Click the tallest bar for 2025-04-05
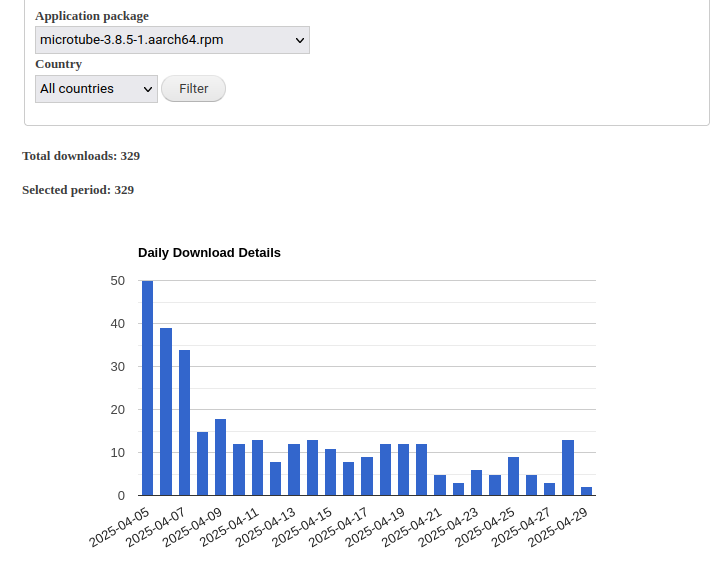This screenshot has height=573, width=710. tap(148, 388)
